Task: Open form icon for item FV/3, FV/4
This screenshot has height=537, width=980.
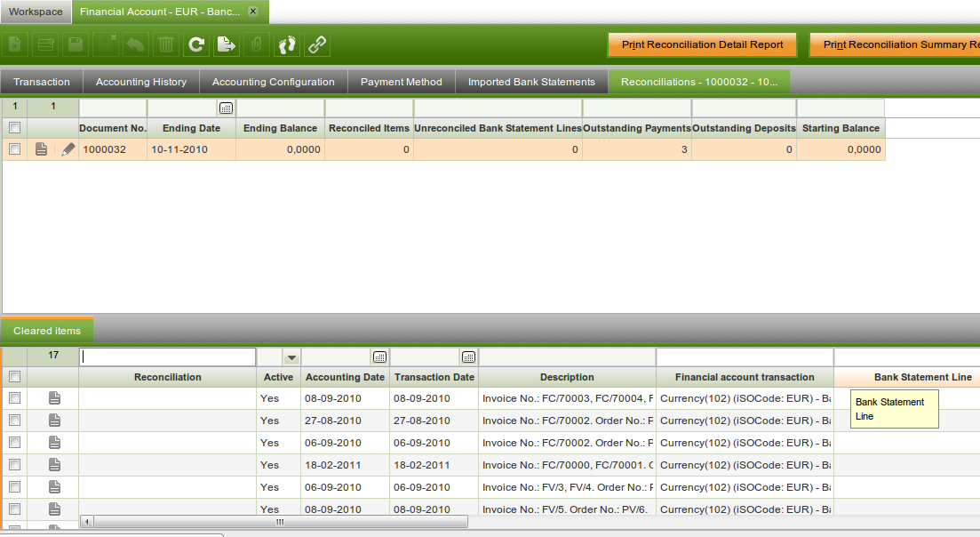Action: pyautogui.click(x=54, y=486)
